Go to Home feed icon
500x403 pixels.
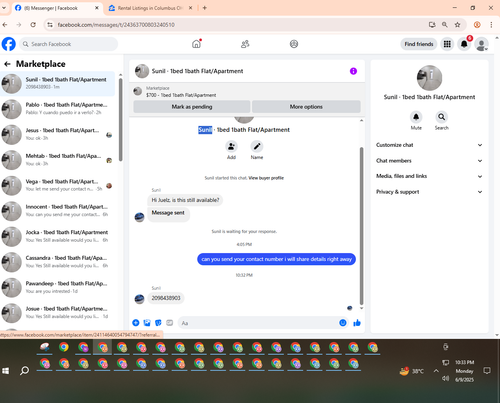[x=196, y=44]
